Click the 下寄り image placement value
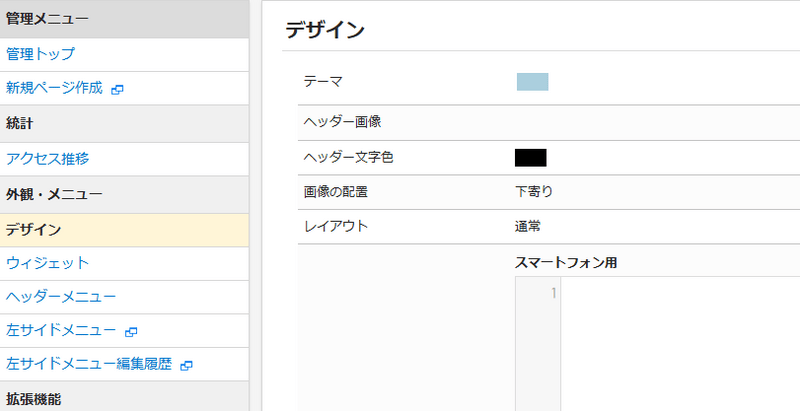800x411 pixels. (x=534, y=192)
